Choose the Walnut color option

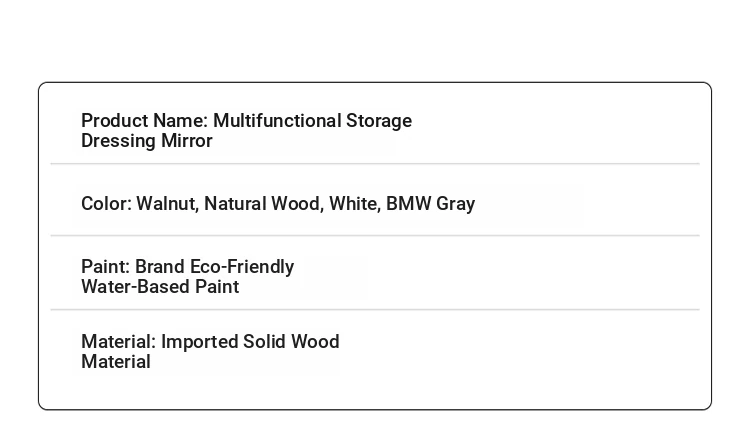(x=167, y=204)
